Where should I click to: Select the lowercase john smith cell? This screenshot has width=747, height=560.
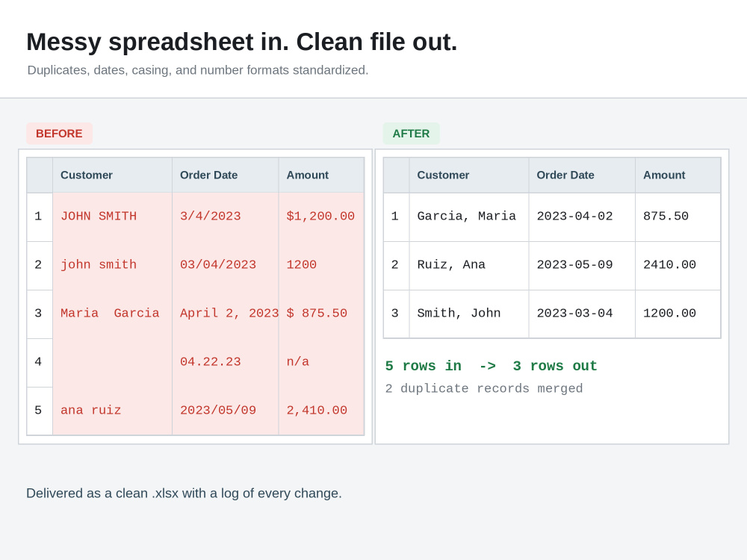click(113, 265)
